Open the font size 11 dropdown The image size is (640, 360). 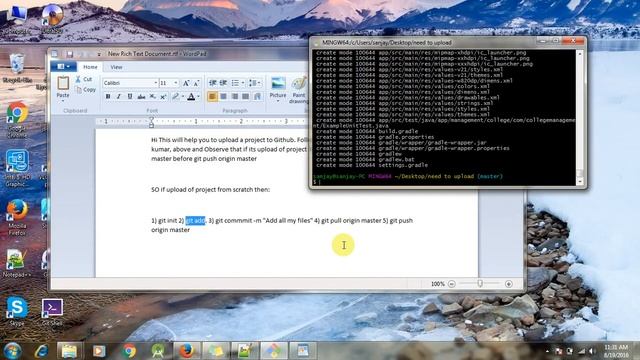pos(176,83)
